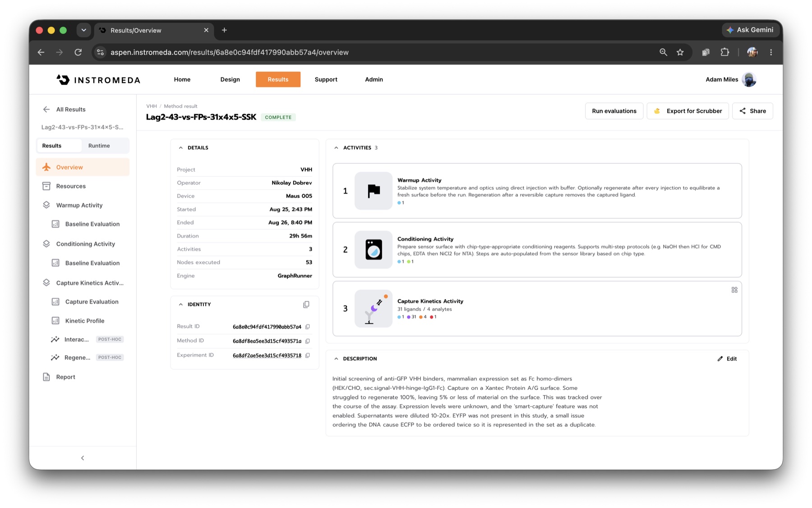Screen dimensions: 812x508
Task: Edit the description
Action: [x=727, y=359]
